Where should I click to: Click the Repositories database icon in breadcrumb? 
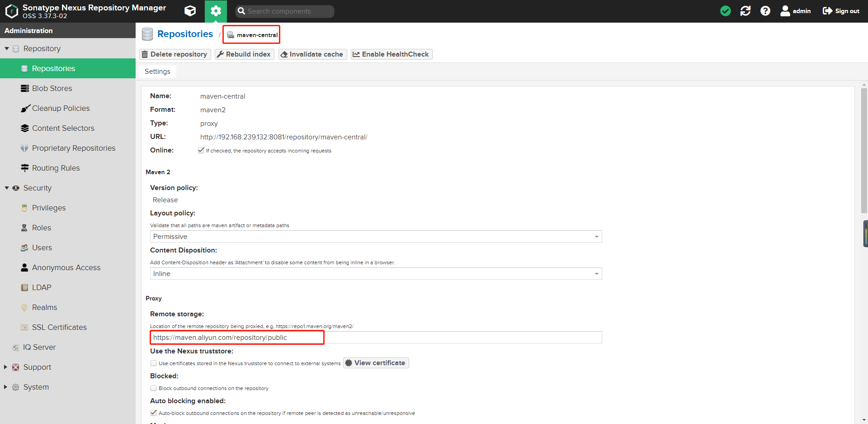(147, 34)
